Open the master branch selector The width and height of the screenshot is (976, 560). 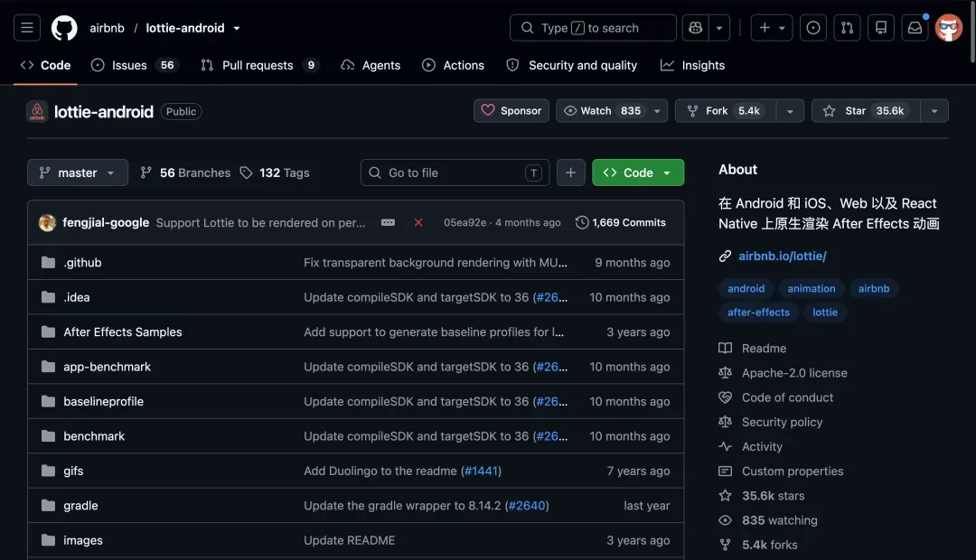(77, 173)
